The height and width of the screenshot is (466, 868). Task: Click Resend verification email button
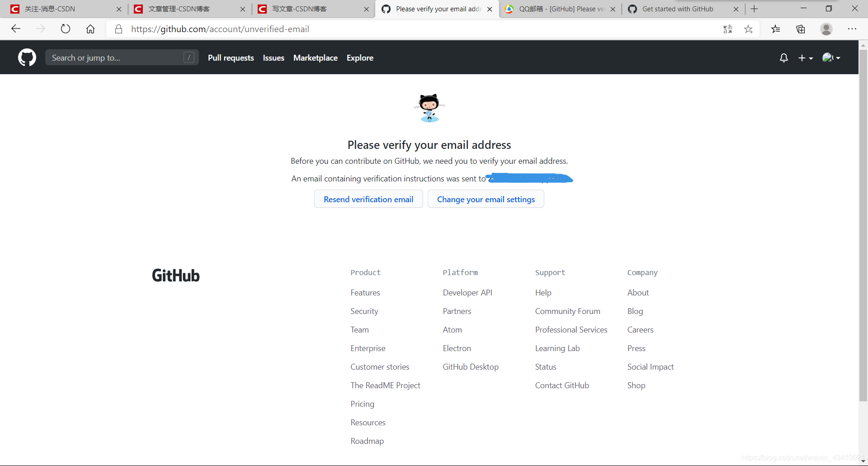[x=368, y=199]
